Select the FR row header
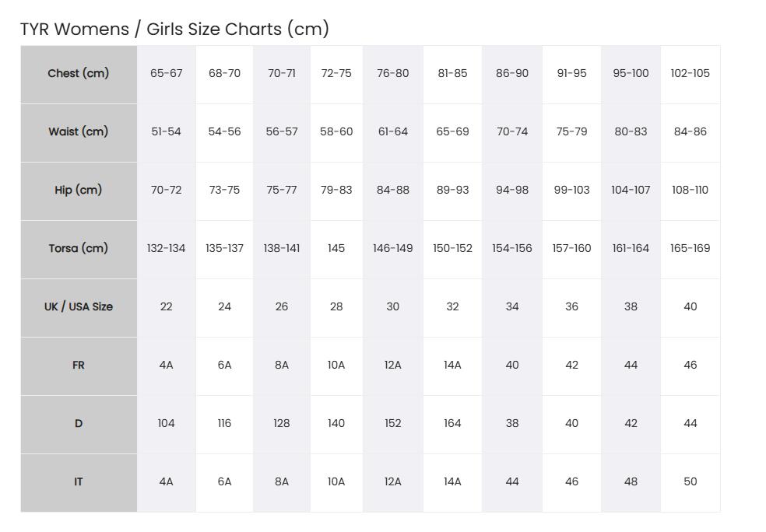The image size is (766, 532). pos(79,366)
